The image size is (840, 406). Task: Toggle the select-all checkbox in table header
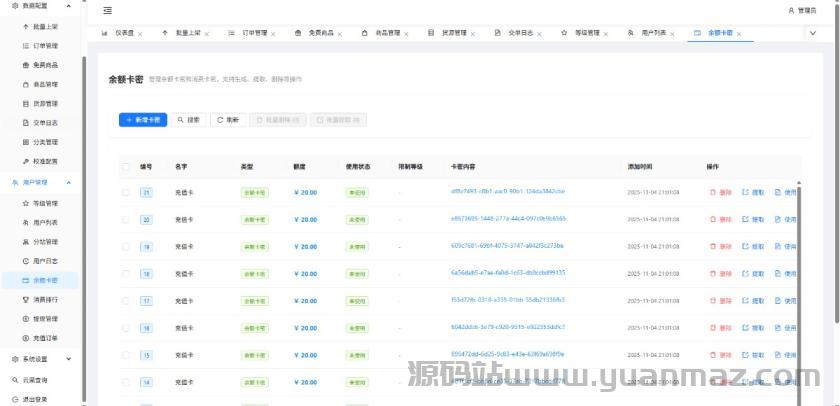pyautogui.click(x=126, y=166)
